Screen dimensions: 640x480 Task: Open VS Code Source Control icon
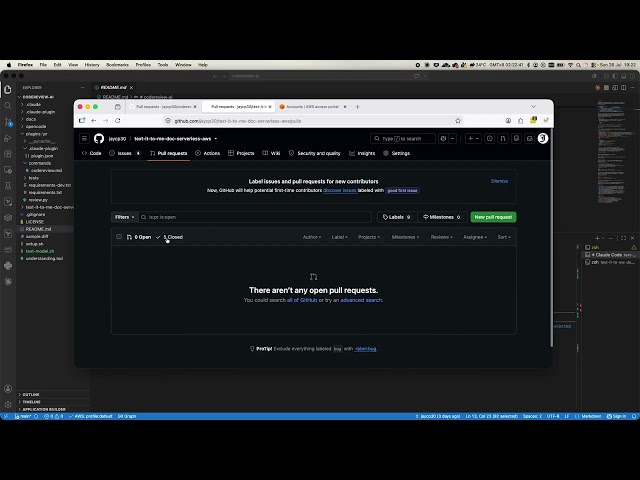[8, 122]
